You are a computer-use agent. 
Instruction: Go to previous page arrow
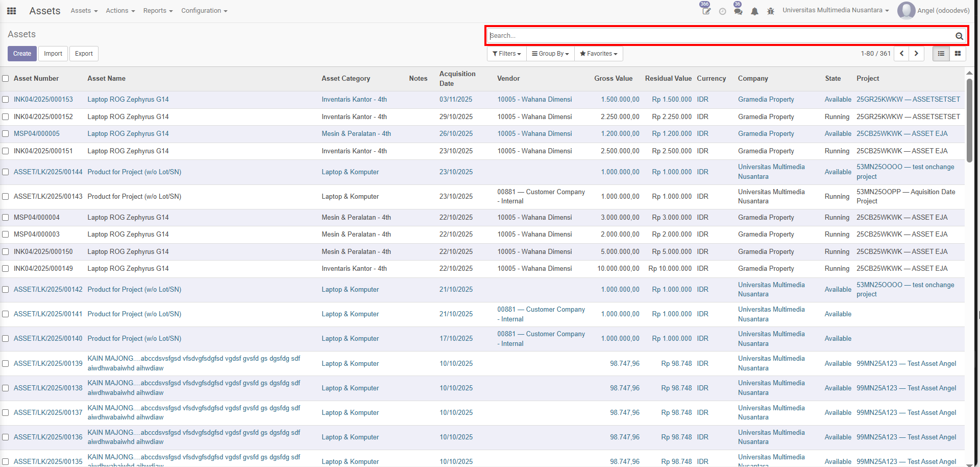tap(901, 54)
